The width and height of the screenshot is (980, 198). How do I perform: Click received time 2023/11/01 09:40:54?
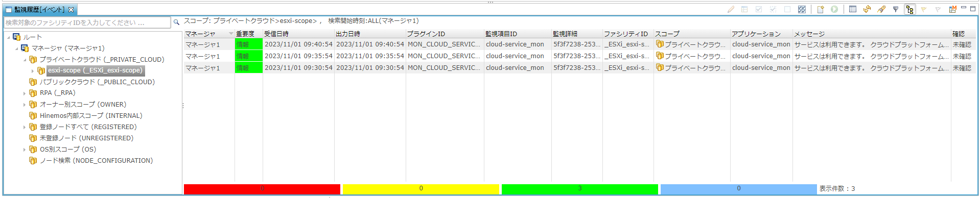[298, 44]
